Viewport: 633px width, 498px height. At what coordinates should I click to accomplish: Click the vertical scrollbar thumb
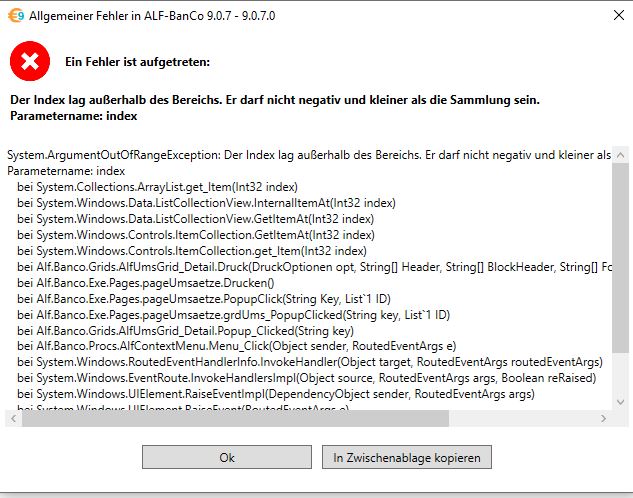[620, 258]
